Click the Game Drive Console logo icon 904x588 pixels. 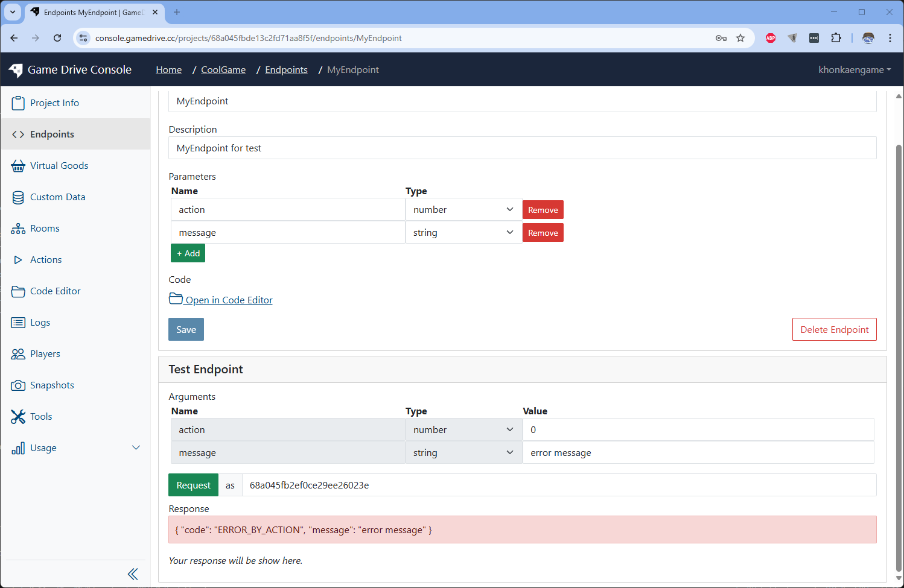point(16,70)
